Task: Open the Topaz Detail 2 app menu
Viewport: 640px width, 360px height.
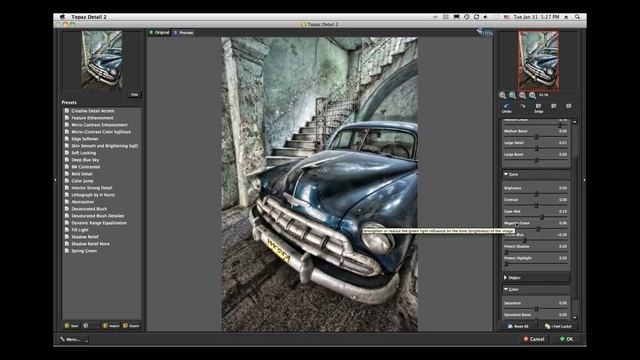Action: coord(89,17)
